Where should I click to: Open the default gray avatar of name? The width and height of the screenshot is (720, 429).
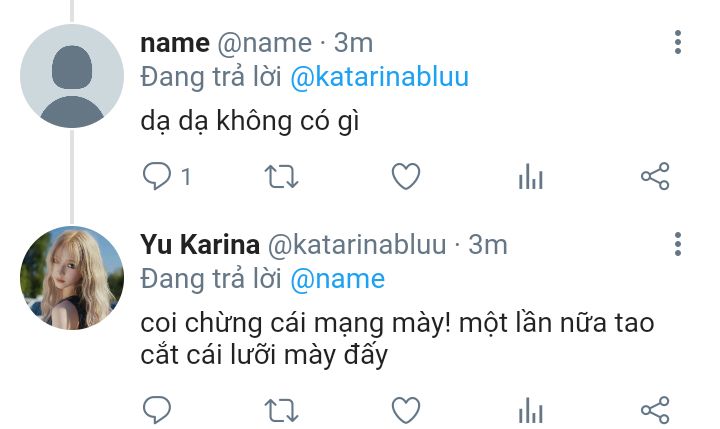tap(72, 76)
